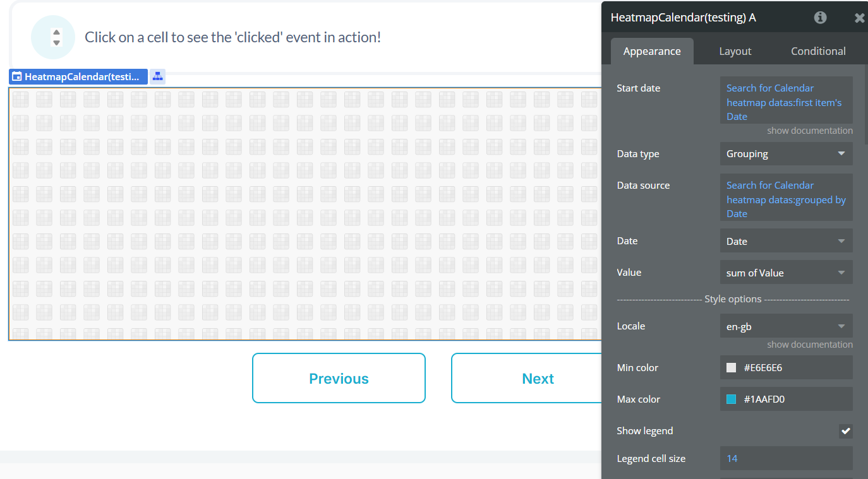Open the Data type dropdown set to Grouping
868x479 pixels.
tap(786, 154)
